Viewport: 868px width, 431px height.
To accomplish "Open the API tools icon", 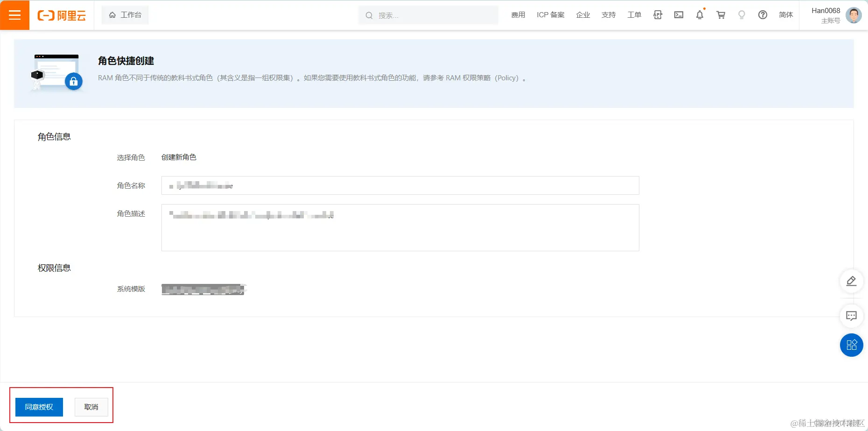I will (x=658, y=15).
